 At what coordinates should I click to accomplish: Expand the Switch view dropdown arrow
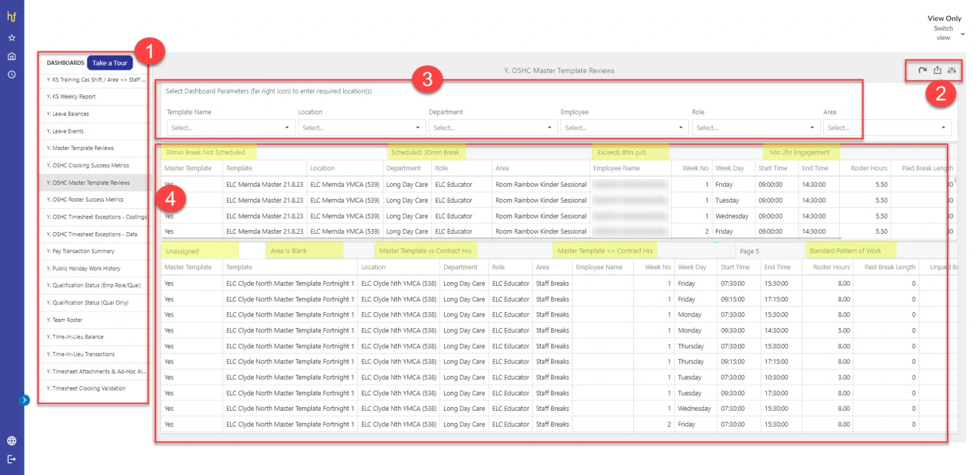(x=963, y=34)
